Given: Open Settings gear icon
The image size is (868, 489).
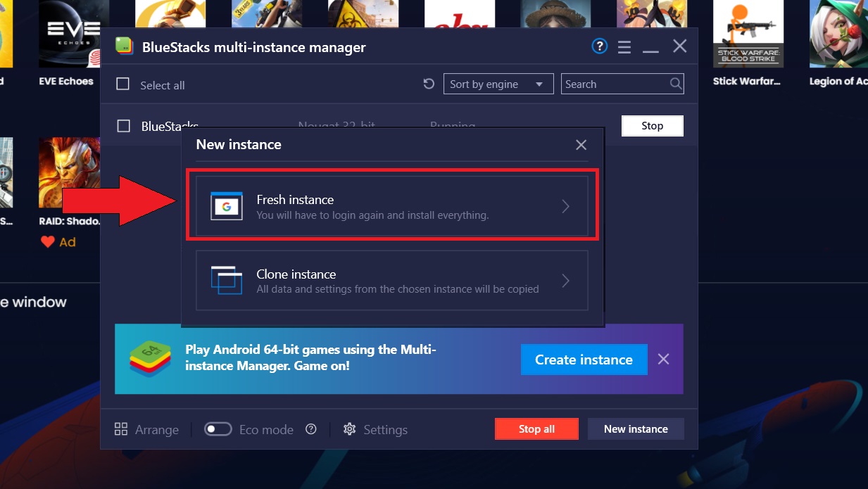Looking at the screenshot, I should [349, 429].
